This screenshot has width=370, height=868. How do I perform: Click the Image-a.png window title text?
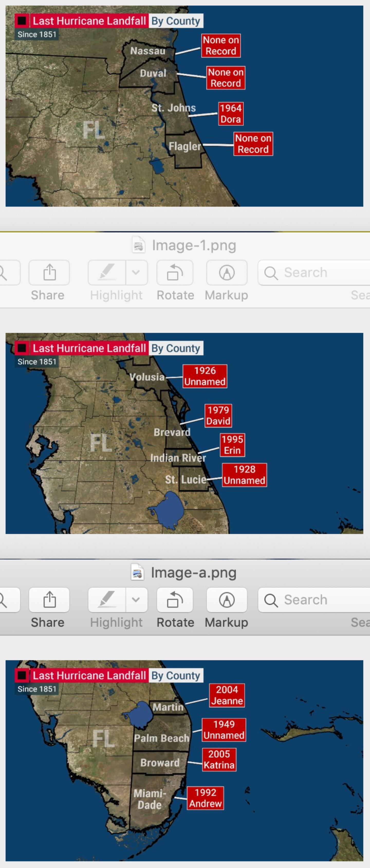click(x=193, y=572)
